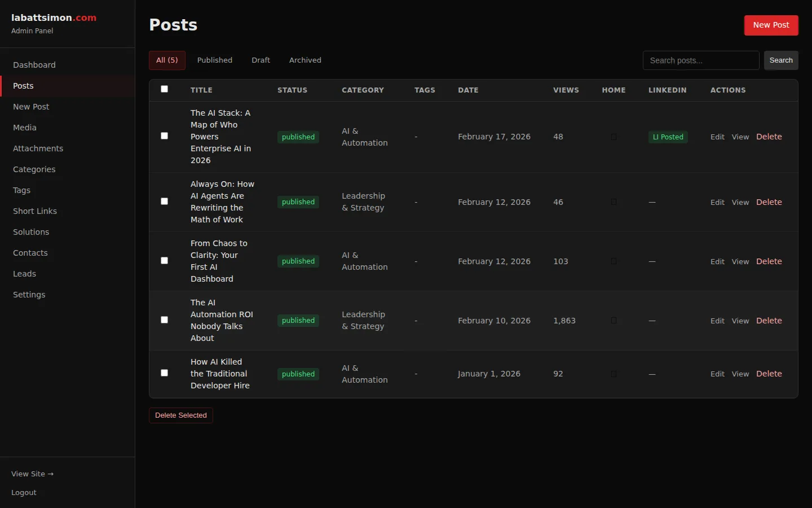Viewport: 812px width, 508px height.
Task: Toggle the Home icon for "Always On" post
Action: coord(614,202)
